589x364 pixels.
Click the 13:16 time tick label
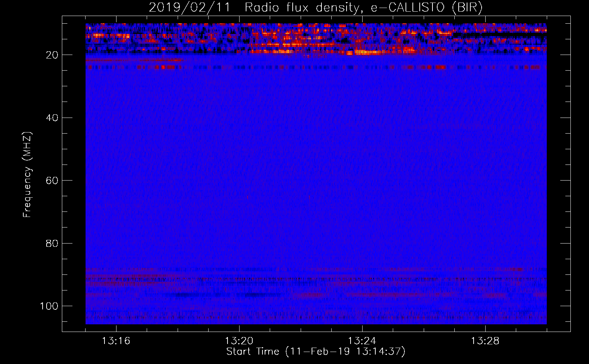tap(116, 341)
